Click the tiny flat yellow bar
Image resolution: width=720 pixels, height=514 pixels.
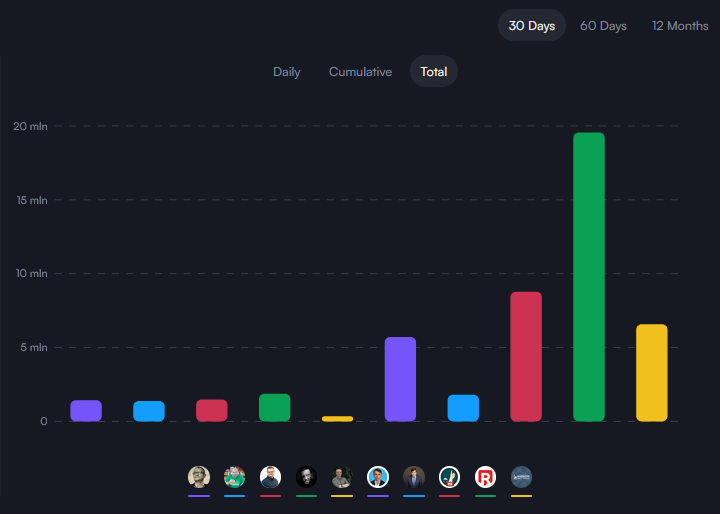[x=338, y=418]
